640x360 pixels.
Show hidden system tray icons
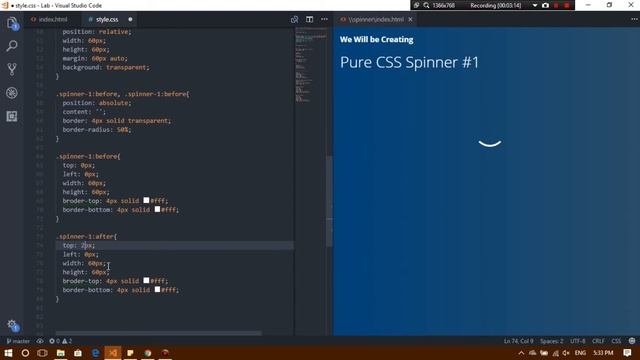(521, 353)
